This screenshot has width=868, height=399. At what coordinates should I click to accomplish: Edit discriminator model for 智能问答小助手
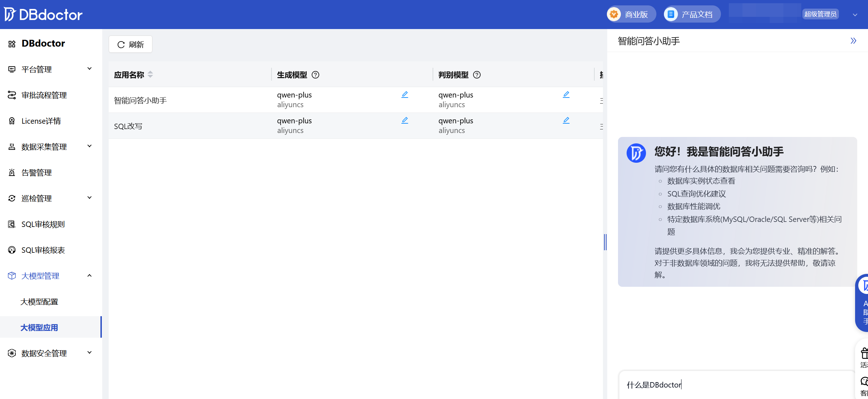tap(566, 95)
